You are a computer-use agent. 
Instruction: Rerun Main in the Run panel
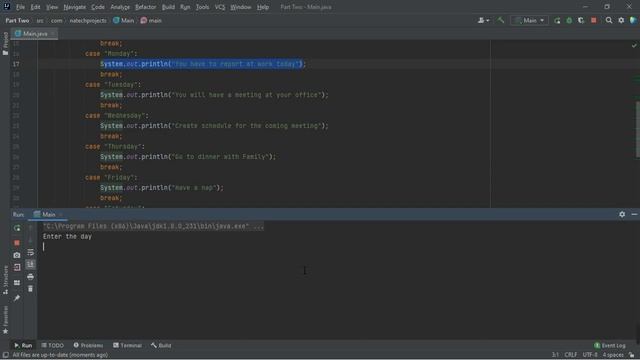(x=17, y=228)
